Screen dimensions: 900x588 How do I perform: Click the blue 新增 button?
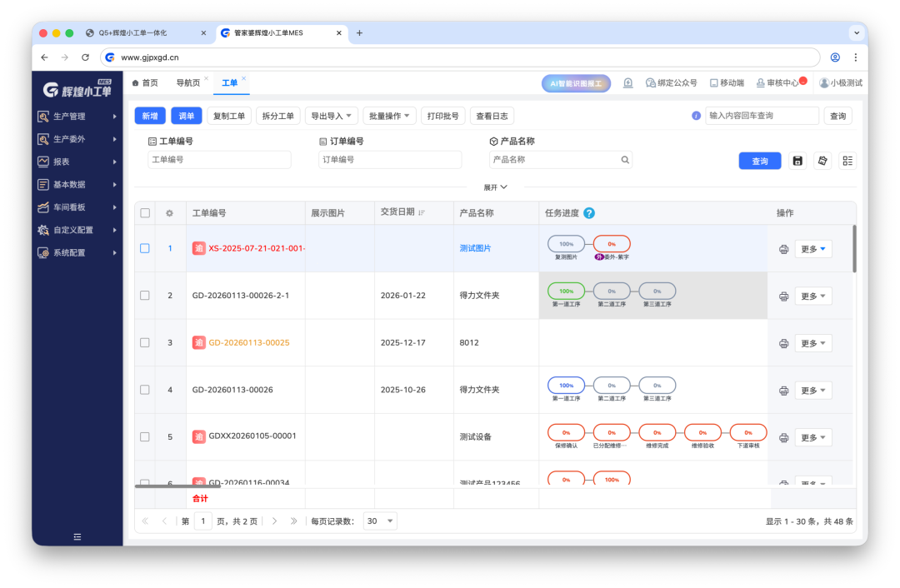pos(150,116)
